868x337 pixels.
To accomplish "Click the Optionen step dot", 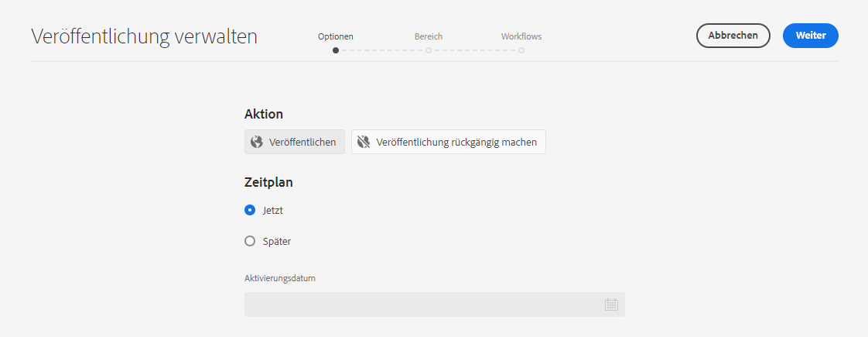I will pos(336,50).
